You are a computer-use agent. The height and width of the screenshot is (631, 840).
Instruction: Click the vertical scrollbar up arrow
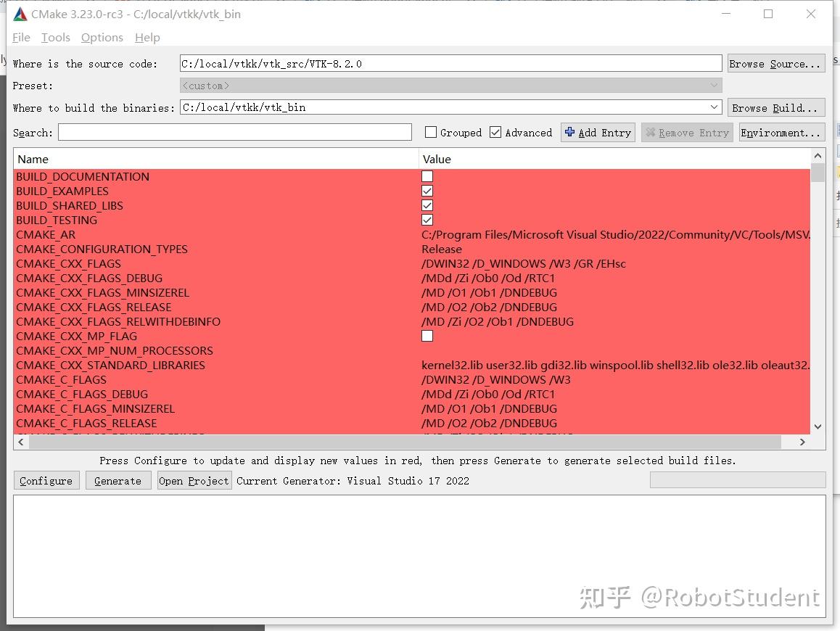(x=818, y=154)
